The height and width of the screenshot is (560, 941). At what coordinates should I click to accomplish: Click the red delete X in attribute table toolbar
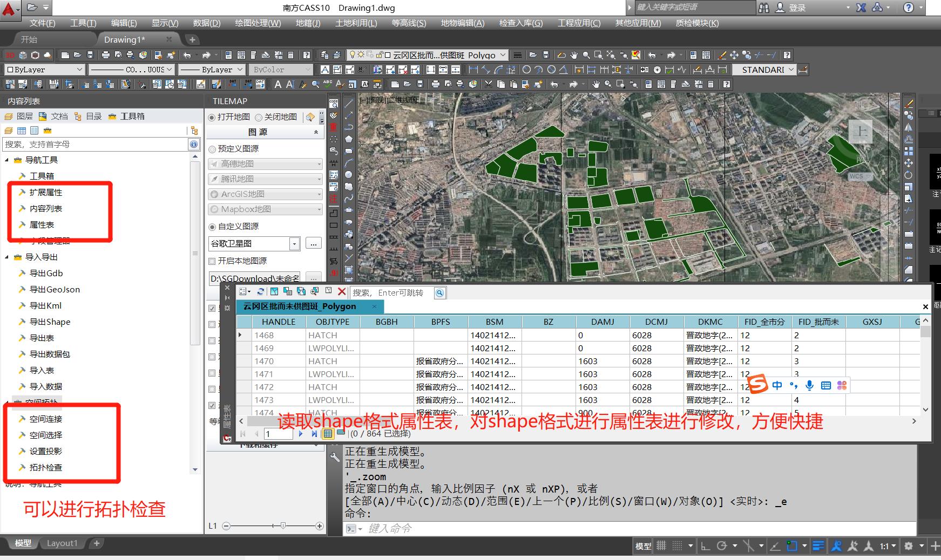(x=342, y=292)
